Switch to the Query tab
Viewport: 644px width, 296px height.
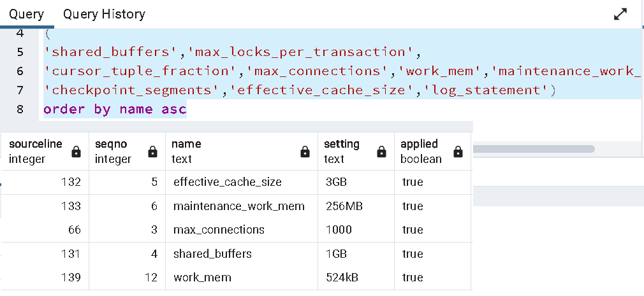(26, 14)
